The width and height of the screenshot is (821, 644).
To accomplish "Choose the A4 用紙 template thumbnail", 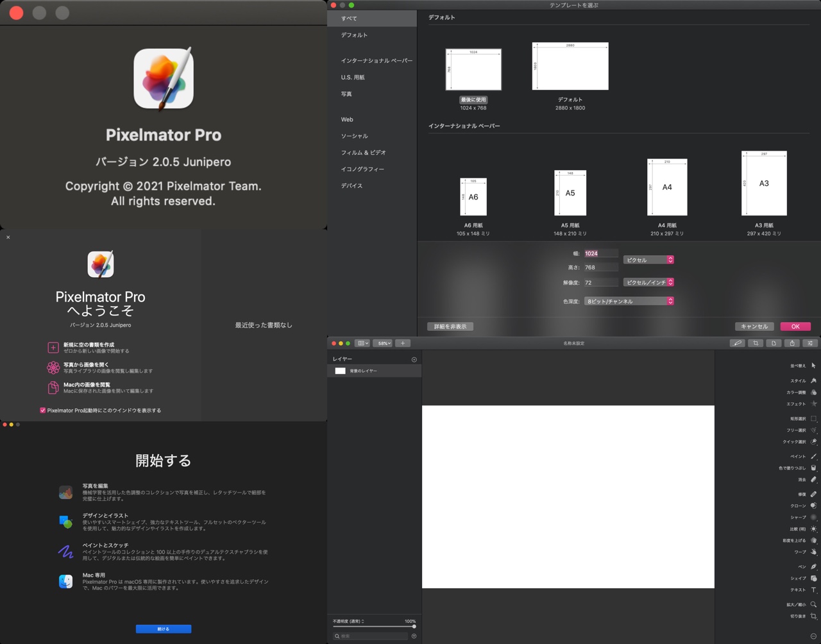I will 667,187.
